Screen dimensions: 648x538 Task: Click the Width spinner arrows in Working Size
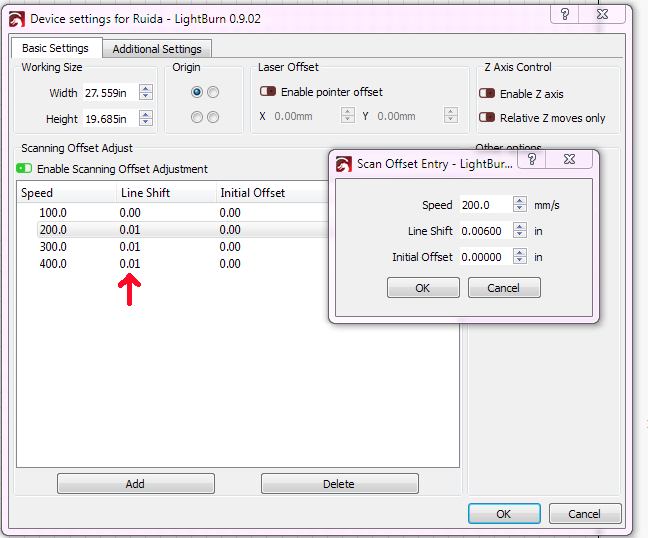145,92
